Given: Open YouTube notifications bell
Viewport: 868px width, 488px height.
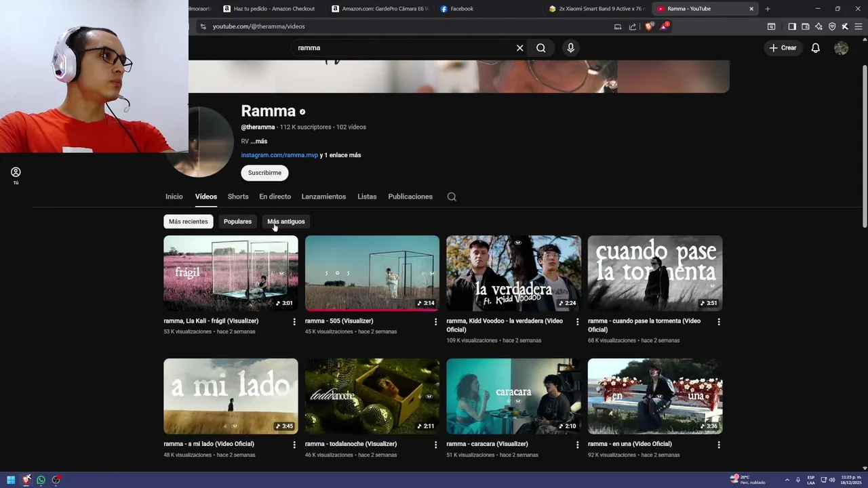Looking at the screenshot, I should pos(816,48).
